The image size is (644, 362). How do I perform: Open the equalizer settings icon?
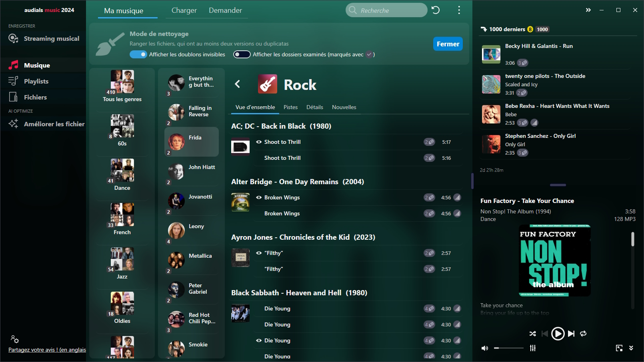533,348
